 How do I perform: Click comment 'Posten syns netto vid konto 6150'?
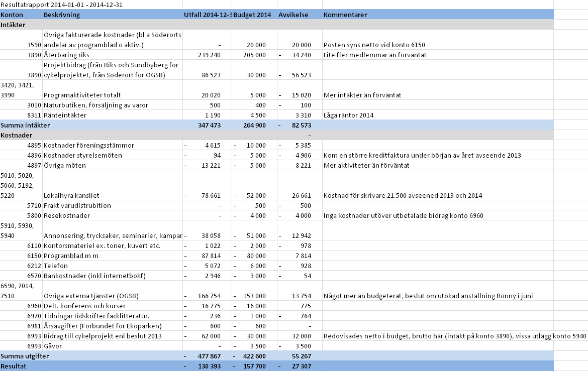(374, 45)
